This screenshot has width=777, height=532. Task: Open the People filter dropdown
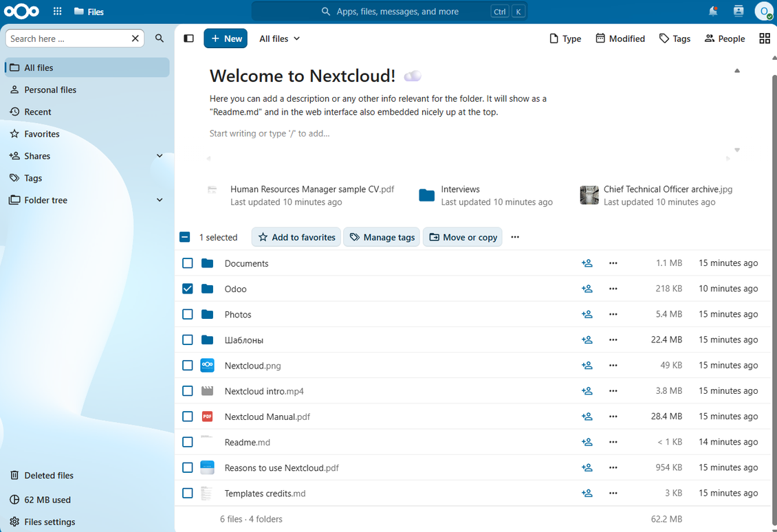point(725,38)
